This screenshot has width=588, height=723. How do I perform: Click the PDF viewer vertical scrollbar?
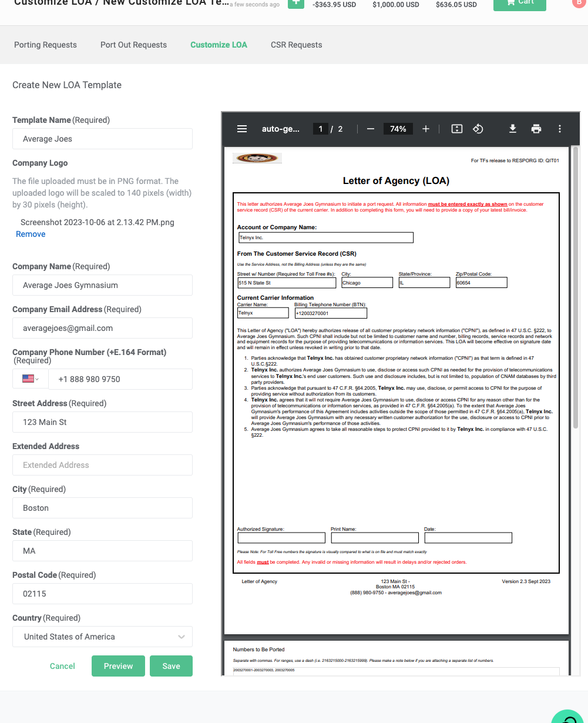click(x=576, y=288)
